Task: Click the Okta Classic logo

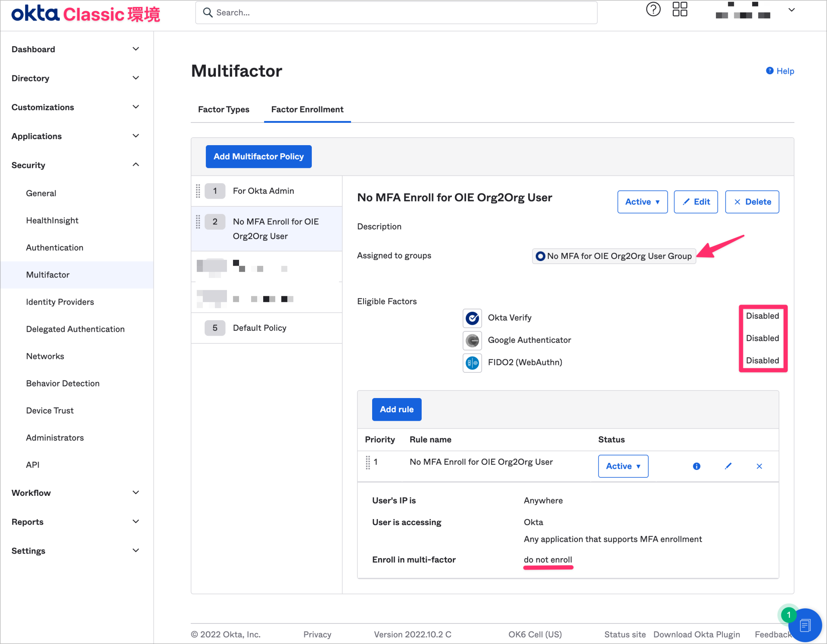Action: (84, 13)
